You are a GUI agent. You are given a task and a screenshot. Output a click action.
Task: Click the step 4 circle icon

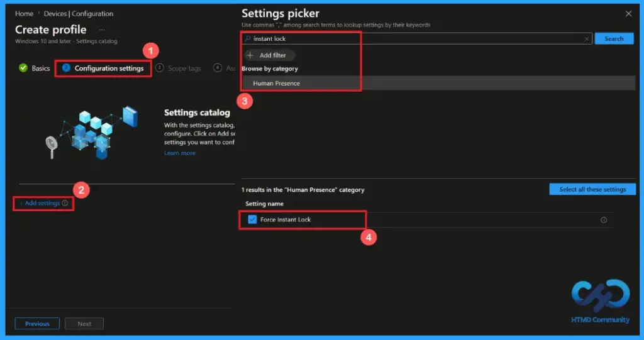218,68
